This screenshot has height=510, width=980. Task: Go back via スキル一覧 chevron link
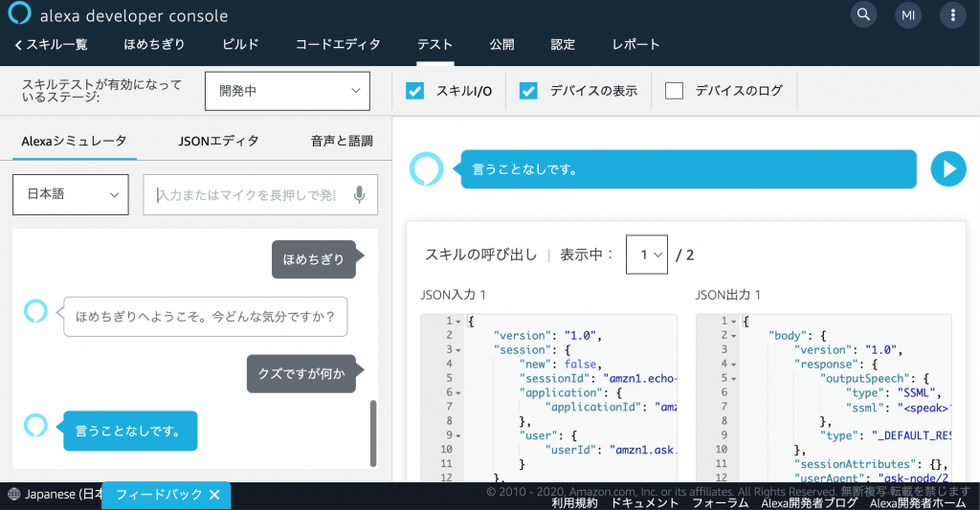pyautogui.click(x=51, y=44)
